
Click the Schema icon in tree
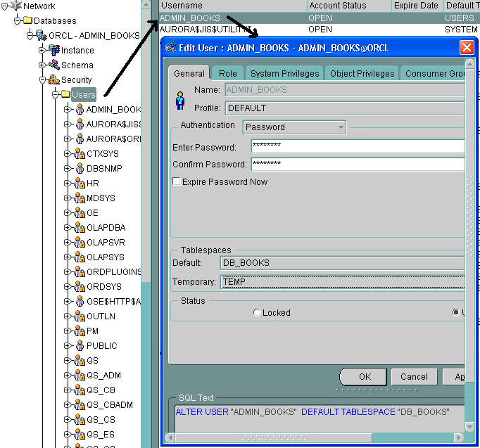[54, 65]
